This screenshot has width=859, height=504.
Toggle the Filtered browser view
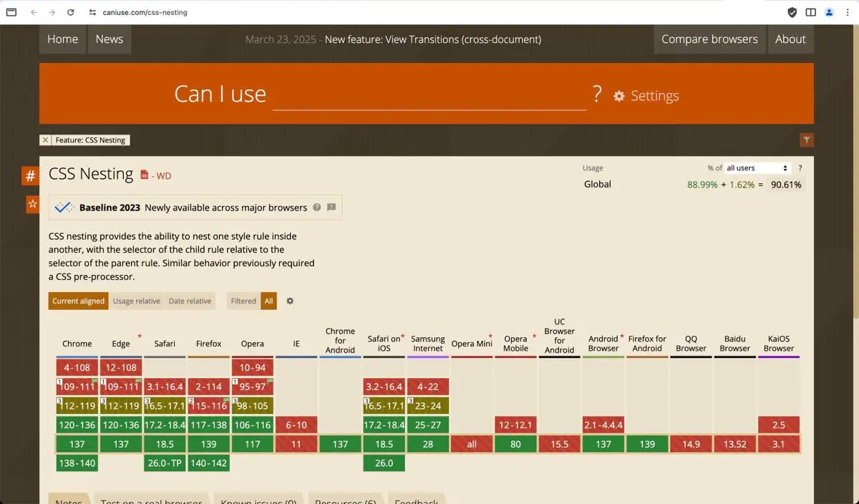tap(243, 301)
